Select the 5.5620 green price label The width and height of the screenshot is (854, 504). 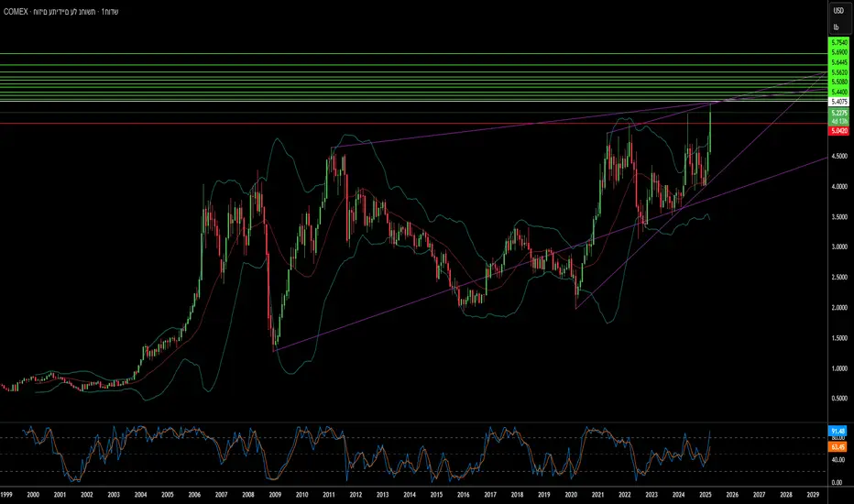pos(838,71)
